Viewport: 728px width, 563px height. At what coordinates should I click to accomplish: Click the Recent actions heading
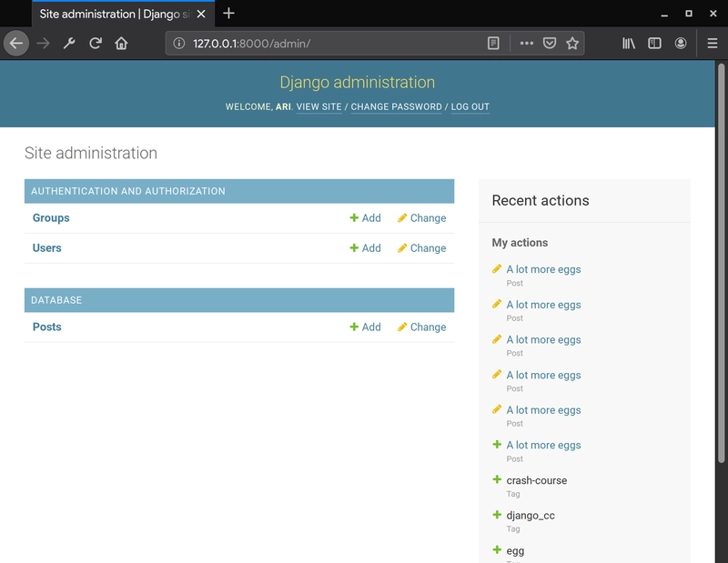point(541,200)
